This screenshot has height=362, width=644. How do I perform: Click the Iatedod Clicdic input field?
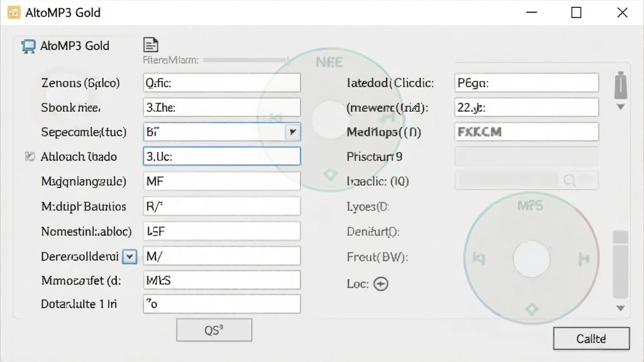[x=526, y=83]
